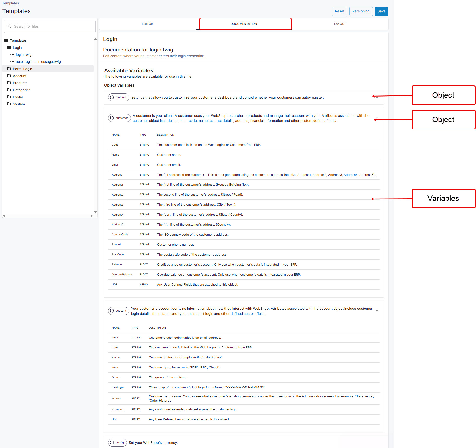Screen dimensions: 476x448
Task: Switch to the Editor tab
Action: coord(147,24)
